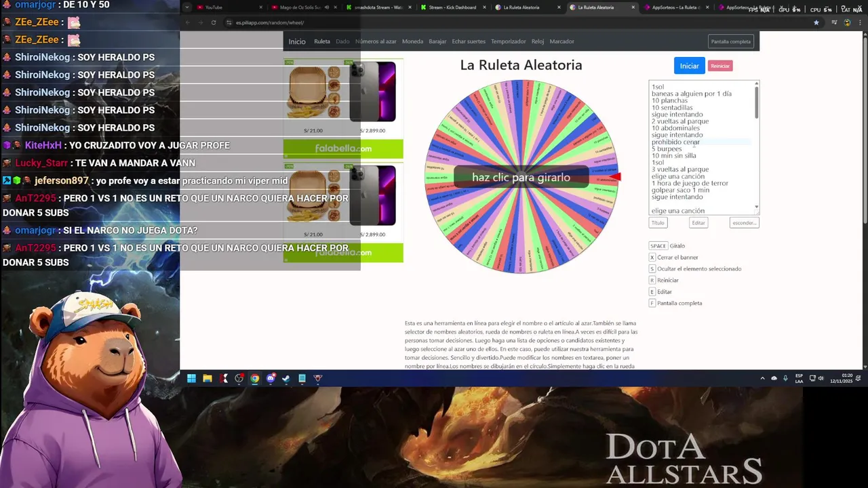Click the textarea scroll-down arrow
This screenshot has width=868, height=488.
point(756,208)
